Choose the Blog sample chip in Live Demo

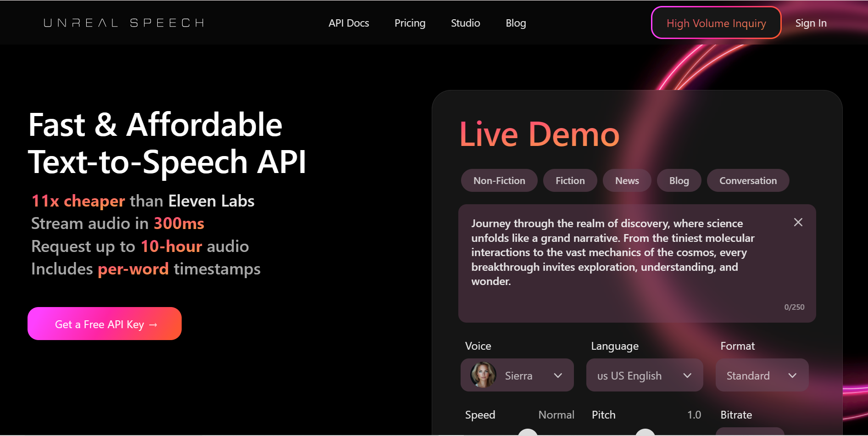pyautogui.click(x=679, y=180)
